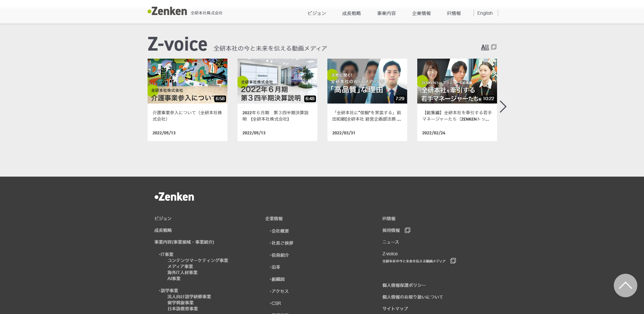Open the ビジョン menu in top navigation

(317, 13)
